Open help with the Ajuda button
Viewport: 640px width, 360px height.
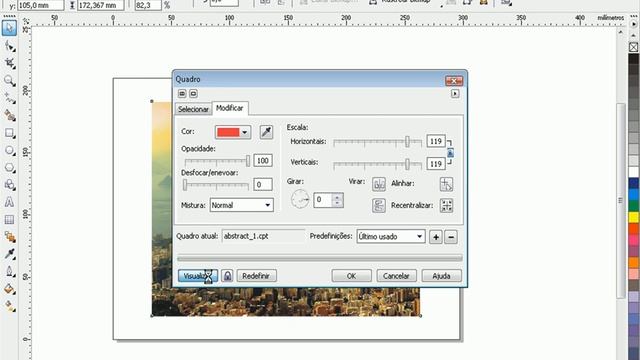point(441,276)
